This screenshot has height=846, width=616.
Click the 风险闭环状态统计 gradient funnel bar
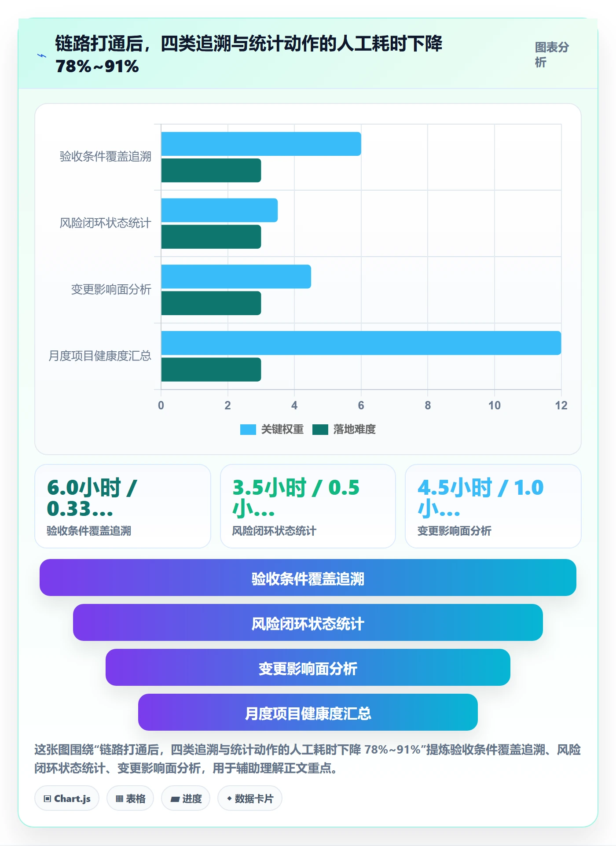tap(308, 622)
